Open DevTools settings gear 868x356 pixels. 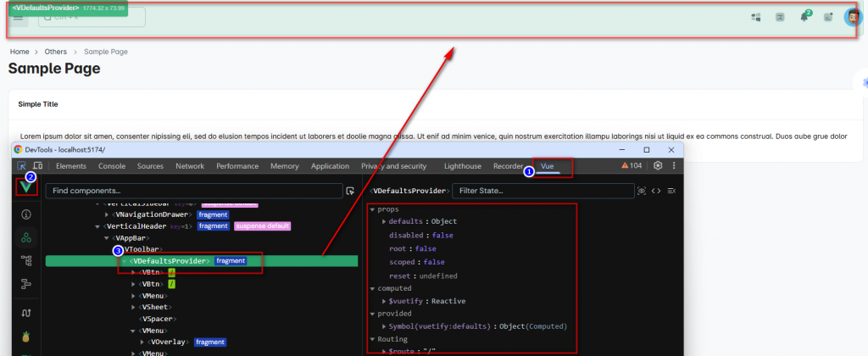click(x=658, y=165)
